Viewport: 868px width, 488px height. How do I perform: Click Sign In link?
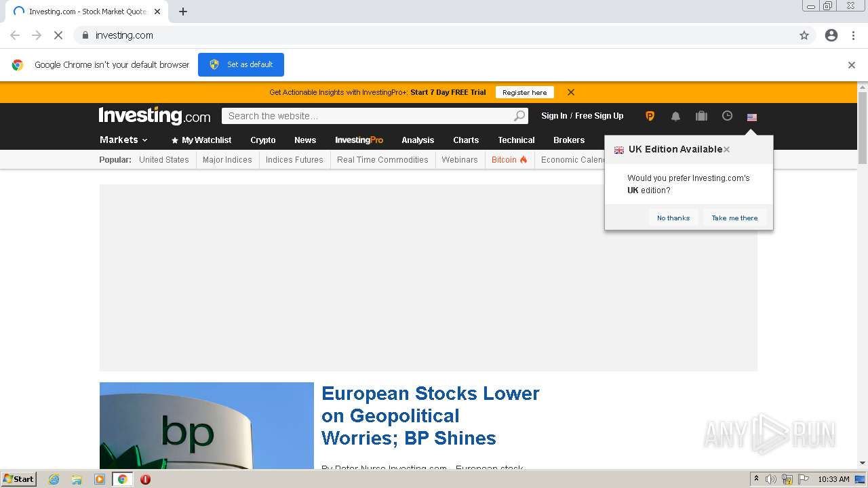(x=554, y=116)
